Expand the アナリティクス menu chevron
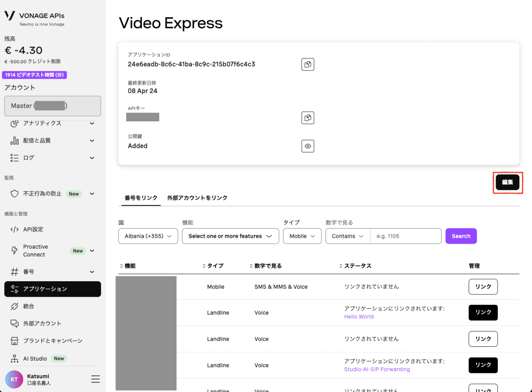 pos(92,123)
